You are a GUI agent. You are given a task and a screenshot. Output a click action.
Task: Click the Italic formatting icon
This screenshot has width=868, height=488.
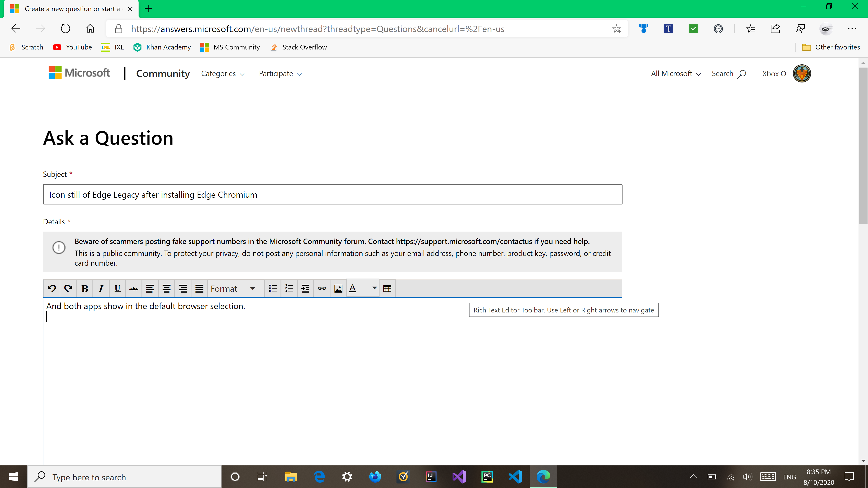[101, 288]
